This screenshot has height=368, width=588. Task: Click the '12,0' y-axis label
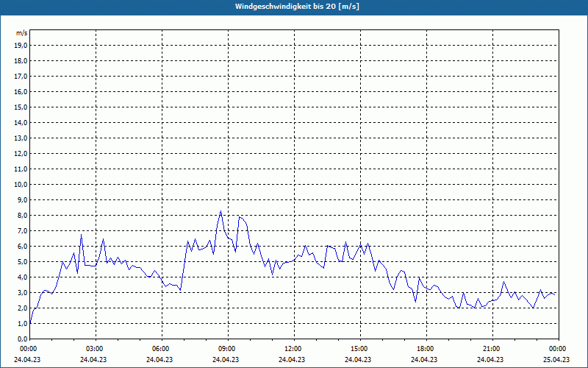[x=21, y=154]
